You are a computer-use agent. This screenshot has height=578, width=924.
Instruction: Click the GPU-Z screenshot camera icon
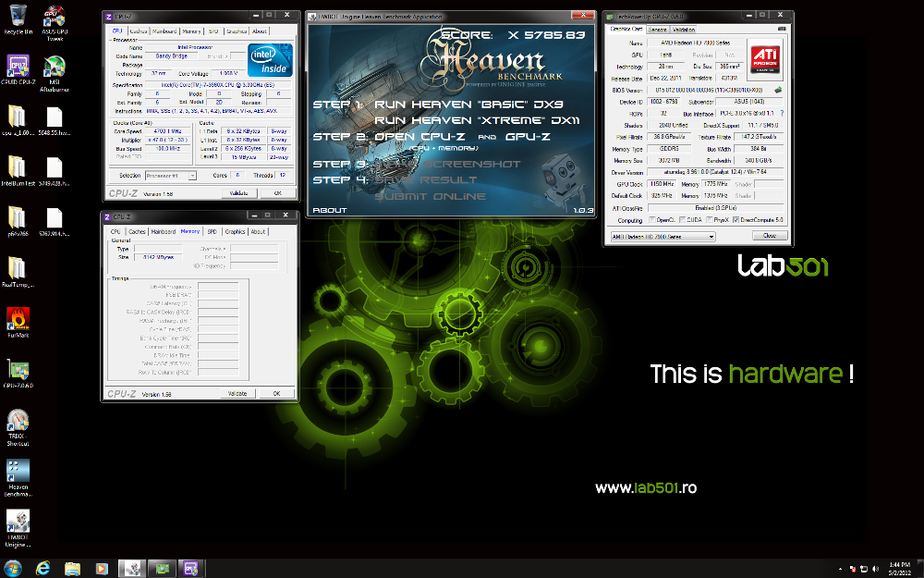[x=781, y=29]
